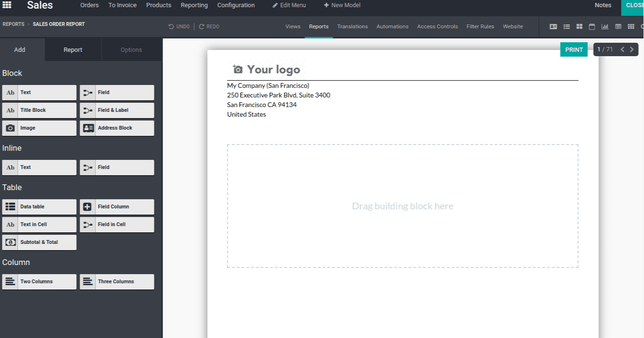644x338 pixels.
Task: Open the Configuration menu
Action: pyautogui.click(x=236, y=5)
